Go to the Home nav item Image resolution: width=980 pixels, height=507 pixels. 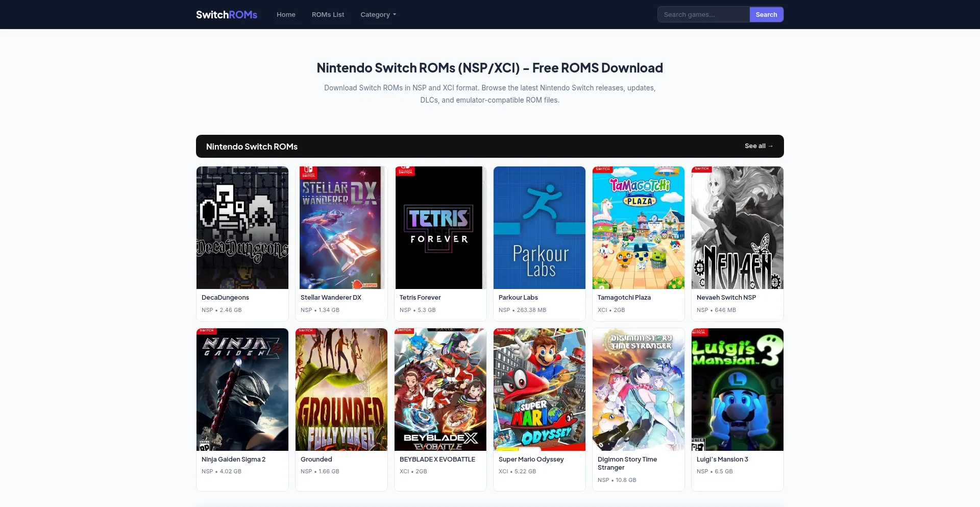click(x=286, y=14)
